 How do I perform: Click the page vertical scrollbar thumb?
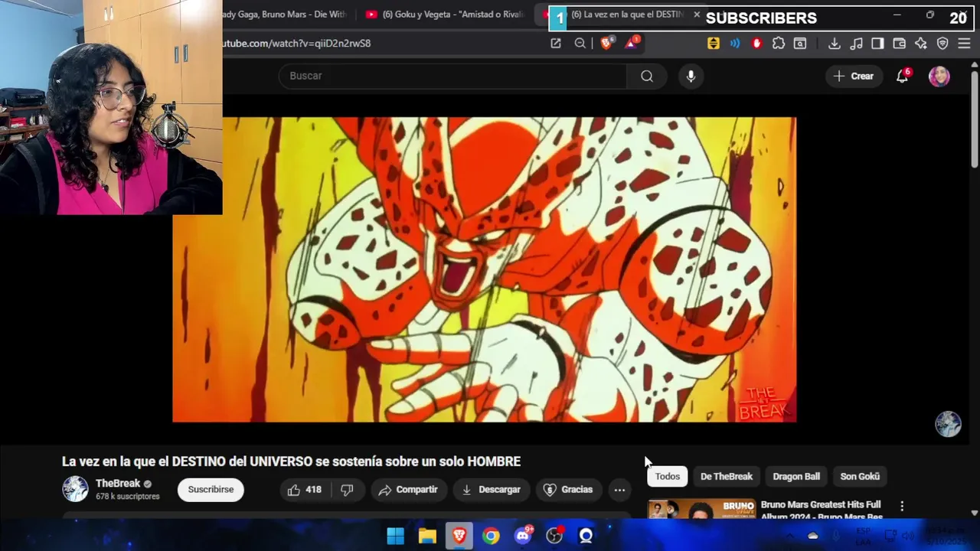click(974, 119)
